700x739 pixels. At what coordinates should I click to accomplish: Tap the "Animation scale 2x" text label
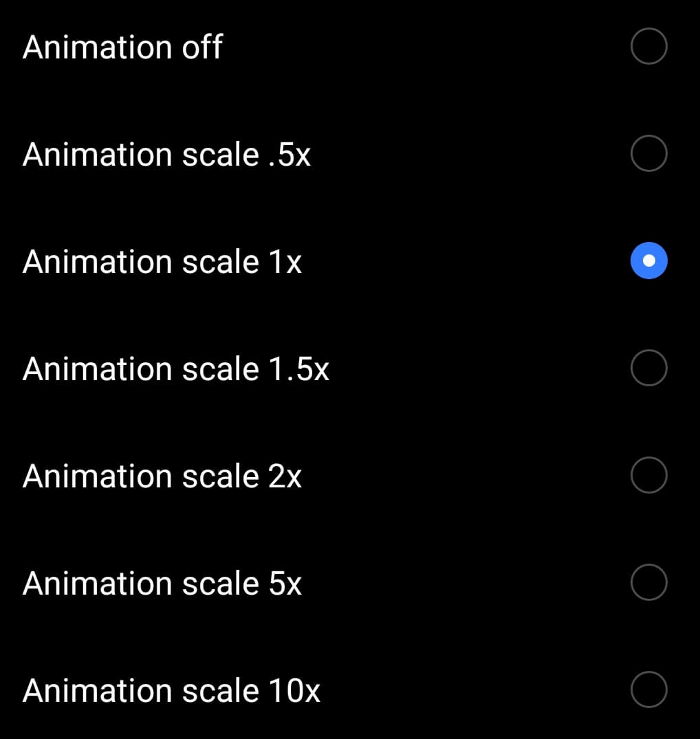[x=162, y=476]
